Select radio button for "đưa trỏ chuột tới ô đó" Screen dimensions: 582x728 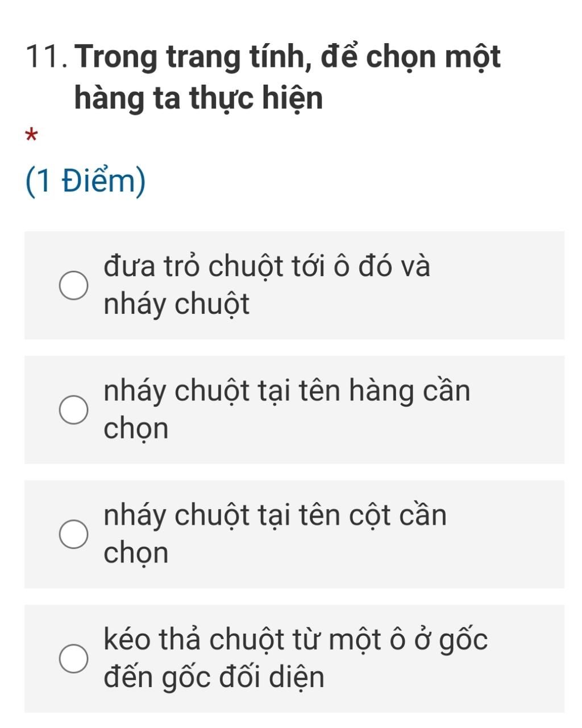74,286
